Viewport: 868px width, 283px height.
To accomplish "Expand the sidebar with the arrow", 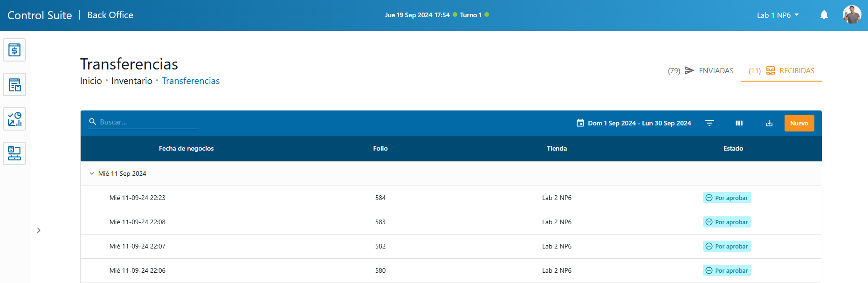I will click(x=39, y=230).
